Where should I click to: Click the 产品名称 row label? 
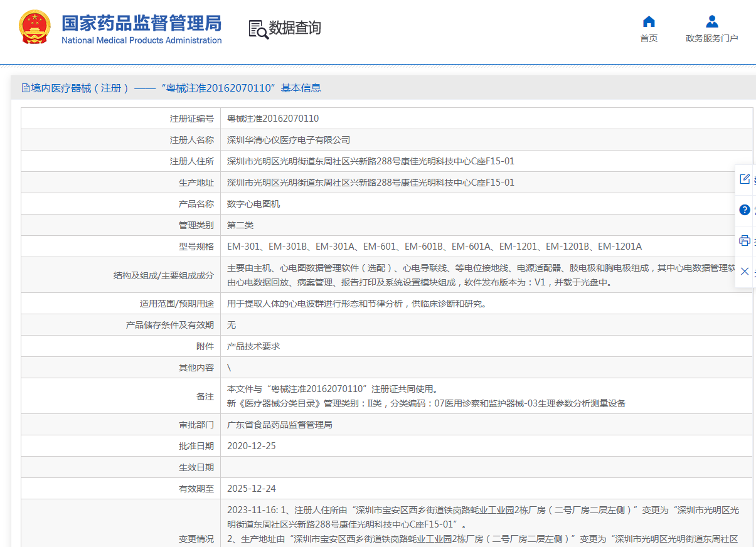pos(196,204)
